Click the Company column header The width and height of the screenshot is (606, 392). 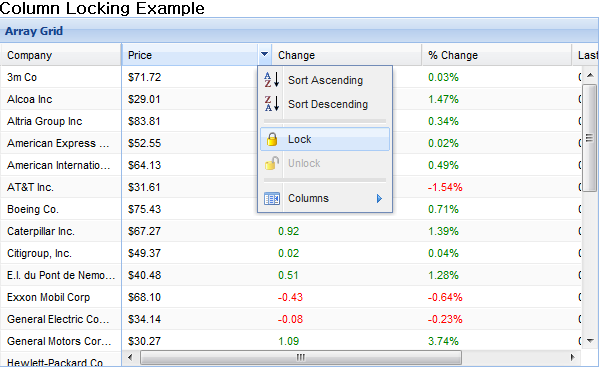point(61,55)
